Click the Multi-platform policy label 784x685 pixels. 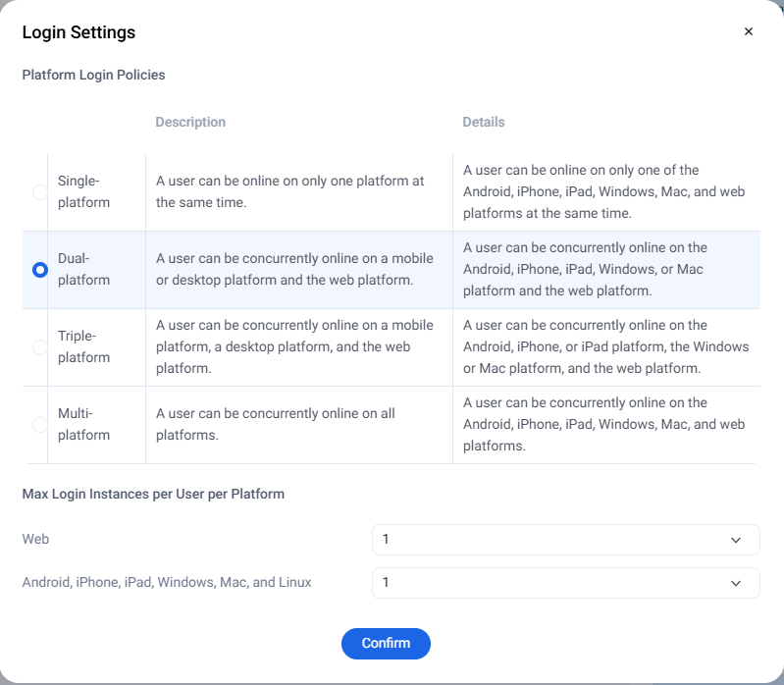point(83,424)
